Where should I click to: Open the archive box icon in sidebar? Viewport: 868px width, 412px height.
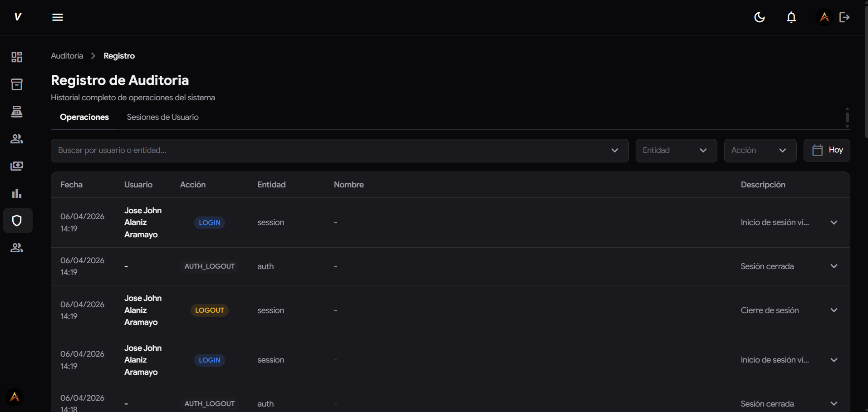[x=17, y=84]
